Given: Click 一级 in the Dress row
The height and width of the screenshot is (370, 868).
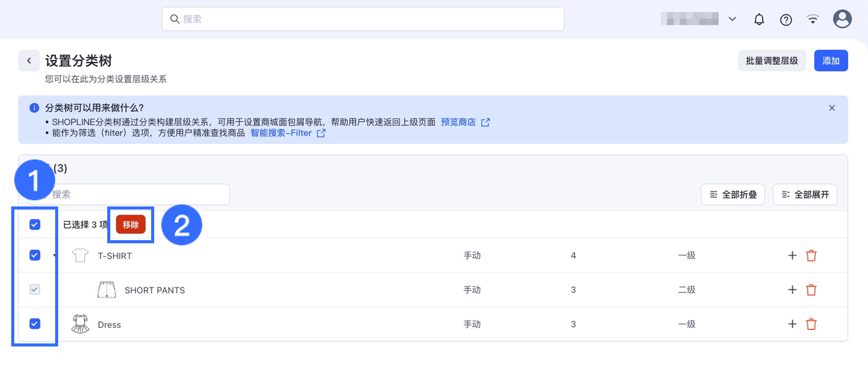Looking at the screenshot, I should pyautogui.click(x=687, y=324).
